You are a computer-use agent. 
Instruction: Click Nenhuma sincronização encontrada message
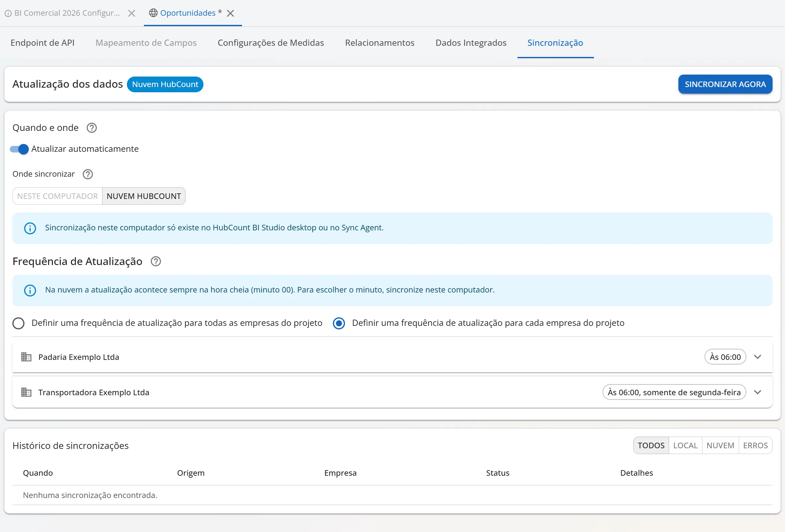click(90, 495)
